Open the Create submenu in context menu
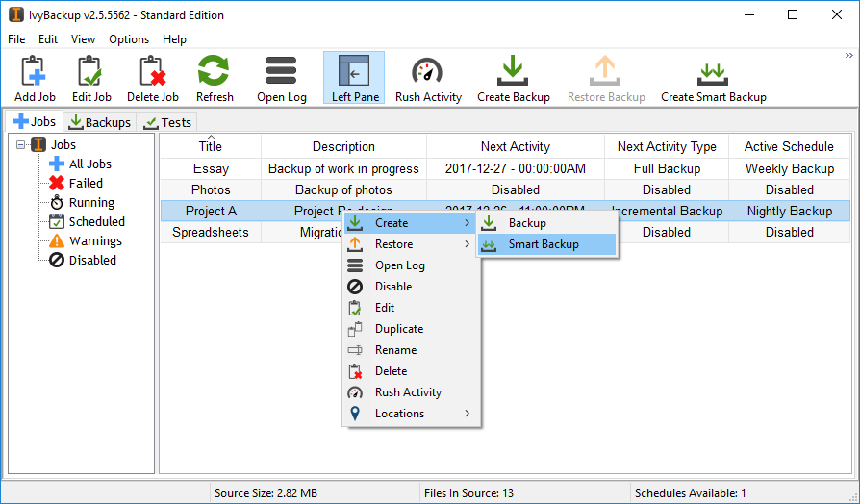This screenshot has height=504, width=860. click(412, 223)
